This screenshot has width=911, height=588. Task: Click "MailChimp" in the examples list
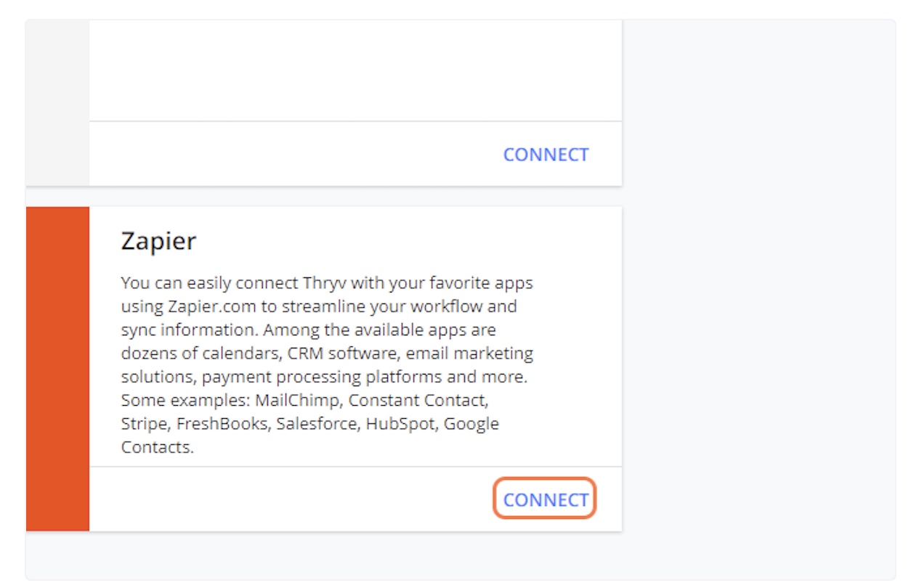point(293,400)
